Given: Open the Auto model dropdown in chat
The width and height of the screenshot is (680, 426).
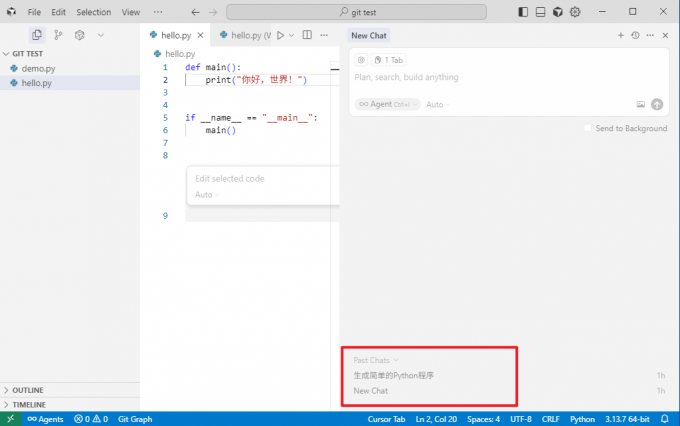Looking at the screenshot, I should (x=437, y=104).
